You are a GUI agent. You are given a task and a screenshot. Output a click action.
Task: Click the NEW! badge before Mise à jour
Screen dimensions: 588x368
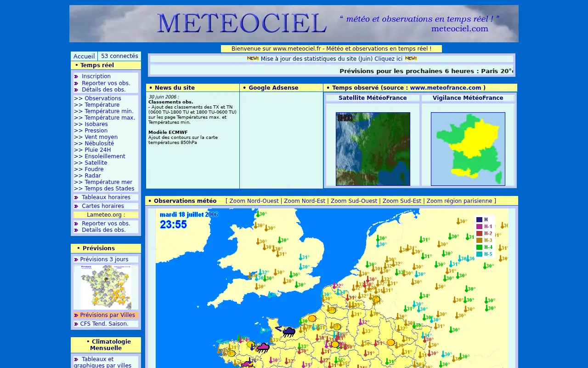[253, 58]
